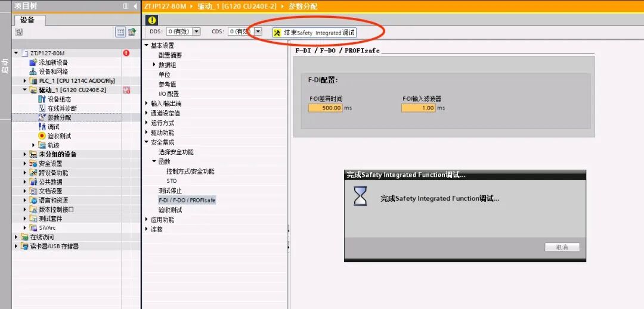The image size is (644, 309).
Task: Toggle the overview grid view icon
Action: point(120,32)
